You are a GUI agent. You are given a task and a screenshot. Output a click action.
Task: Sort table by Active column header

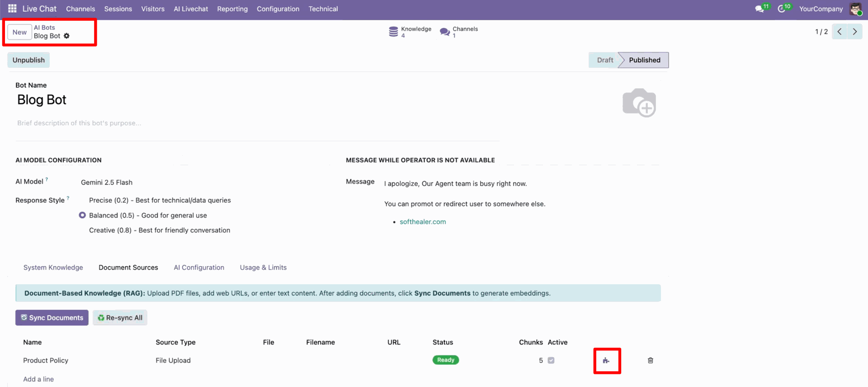coord(557,342)
